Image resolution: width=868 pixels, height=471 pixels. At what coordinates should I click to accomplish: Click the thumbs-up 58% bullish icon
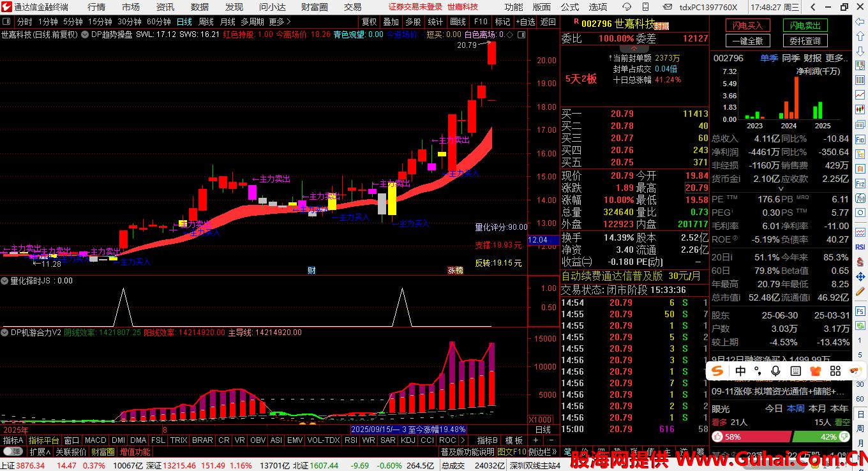pyautogui.click(x=717, y=437)
